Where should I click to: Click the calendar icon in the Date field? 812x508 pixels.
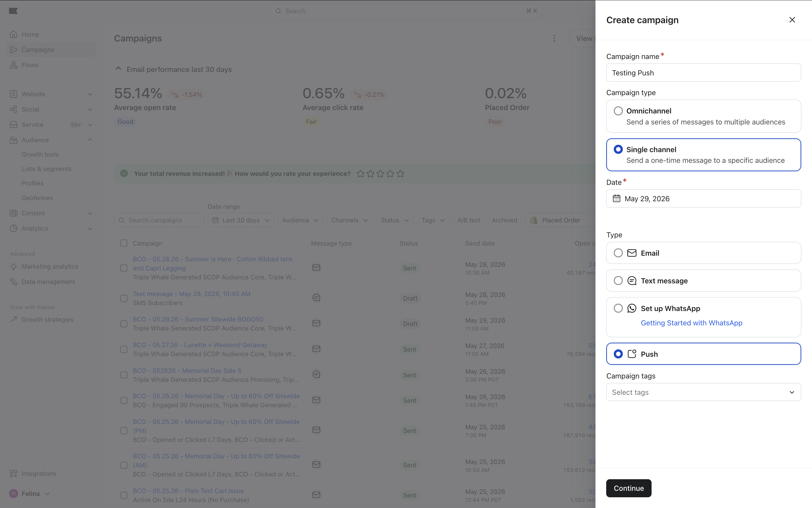click(616, 199)
